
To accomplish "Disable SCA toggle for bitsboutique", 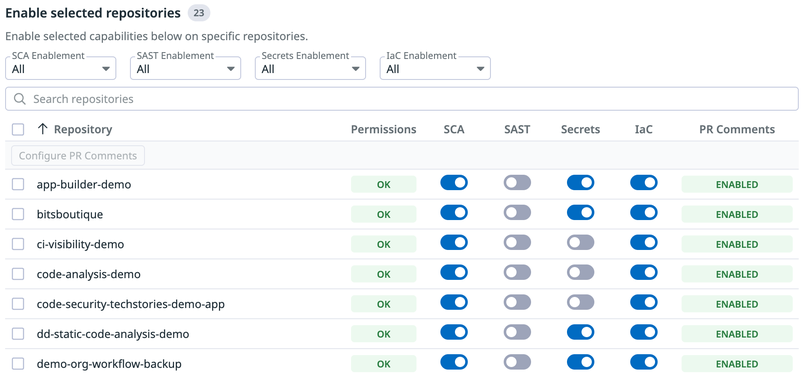I will 454,212.
